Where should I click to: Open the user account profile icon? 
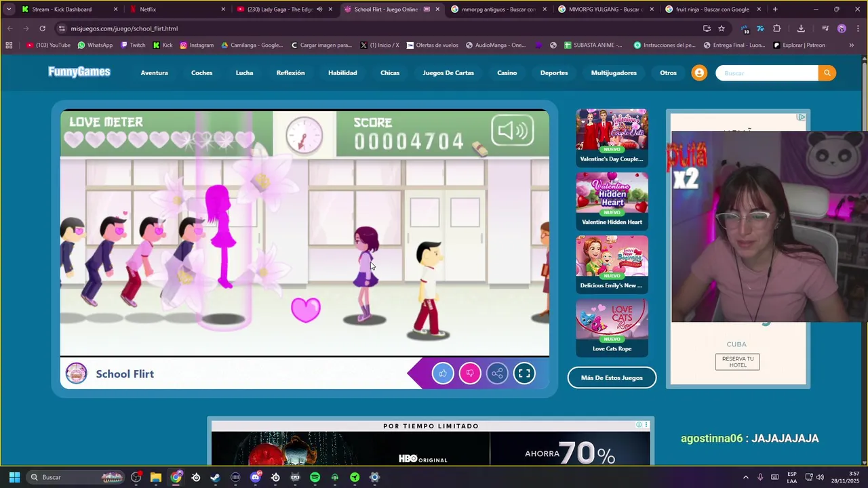(x=699, y=73)
